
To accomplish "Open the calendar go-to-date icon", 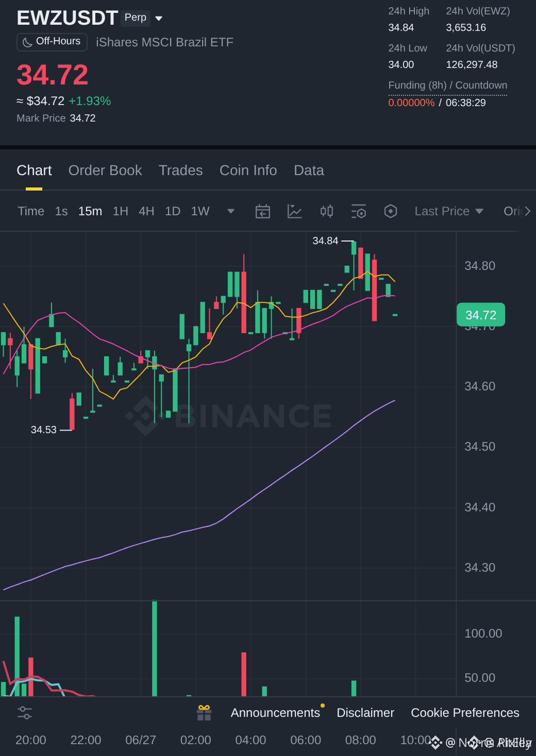I will (263, 211).
